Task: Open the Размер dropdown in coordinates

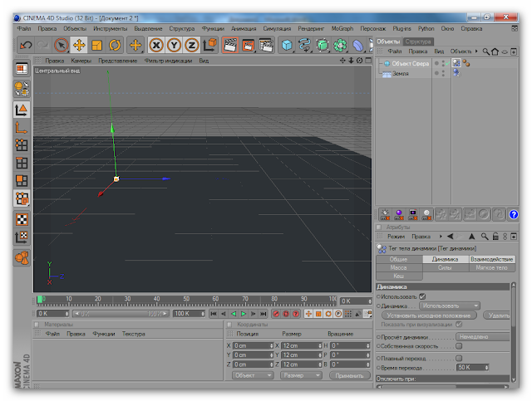Action: [298, 375]
